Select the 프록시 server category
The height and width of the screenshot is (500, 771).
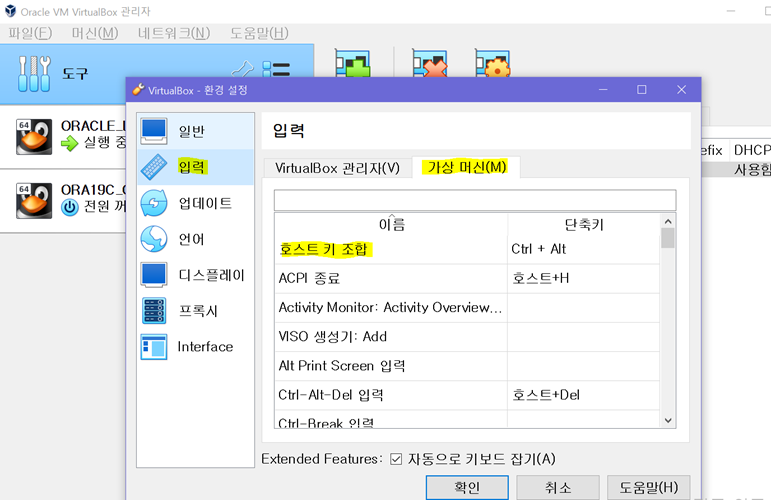point(195,311)
